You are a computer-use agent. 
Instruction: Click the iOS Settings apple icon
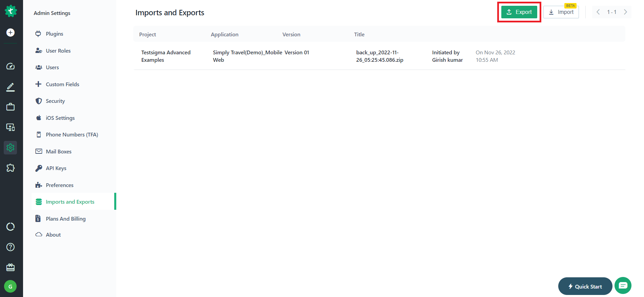(x=39, y=118)
